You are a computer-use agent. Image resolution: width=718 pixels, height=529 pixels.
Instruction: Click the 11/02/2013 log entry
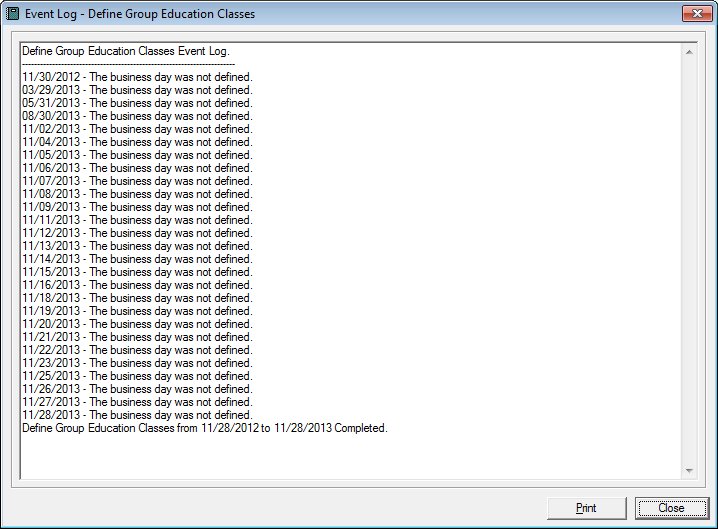click(137, 129)
